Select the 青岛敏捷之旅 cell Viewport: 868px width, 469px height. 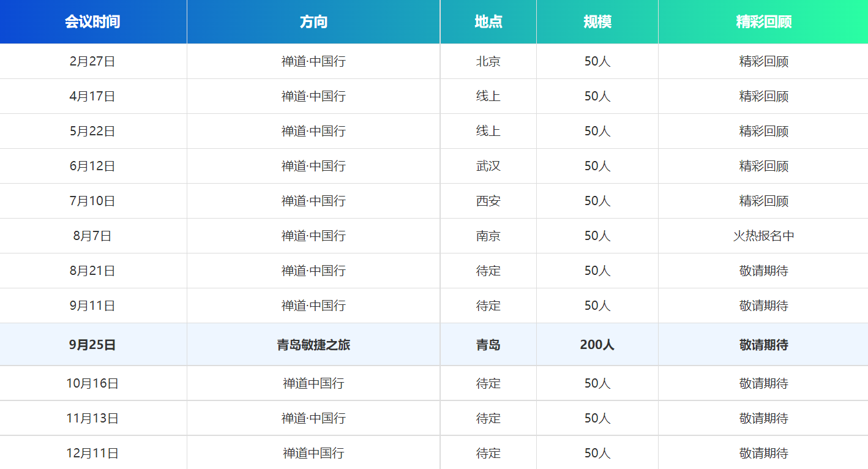313,345
